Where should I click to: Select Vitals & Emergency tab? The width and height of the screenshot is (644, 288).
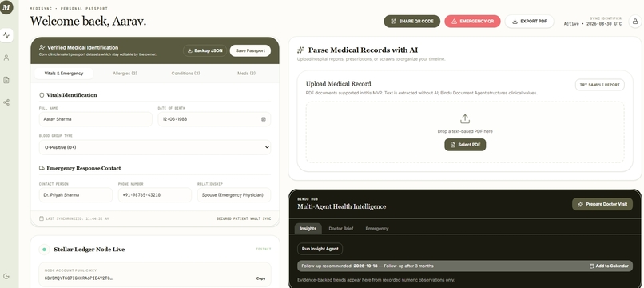pyautogui.click(x=64, y=74)
